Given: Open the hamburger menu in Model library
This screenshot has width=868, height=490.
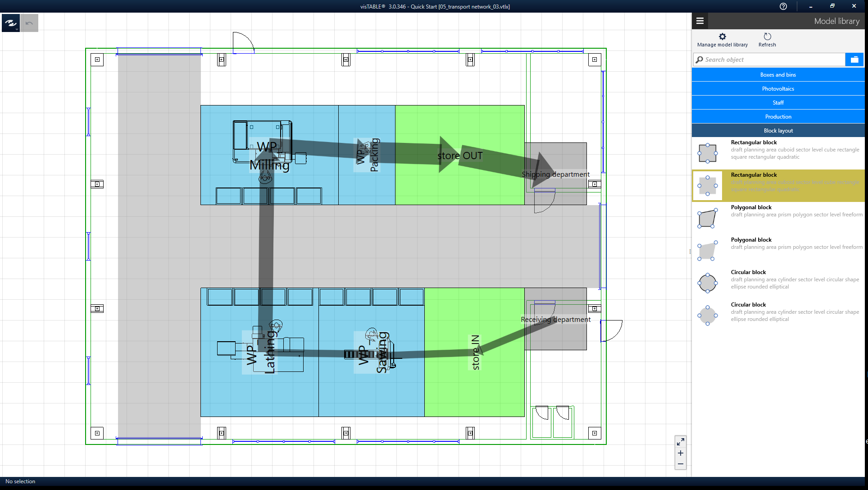Looking at the screenshot, I should pyautogui.click(x=700, y=21).
